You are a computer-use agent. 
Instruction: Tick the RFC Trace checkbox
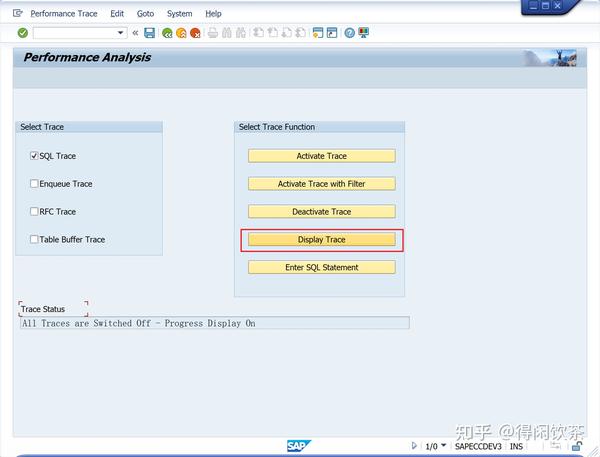(x=34, y=212)
